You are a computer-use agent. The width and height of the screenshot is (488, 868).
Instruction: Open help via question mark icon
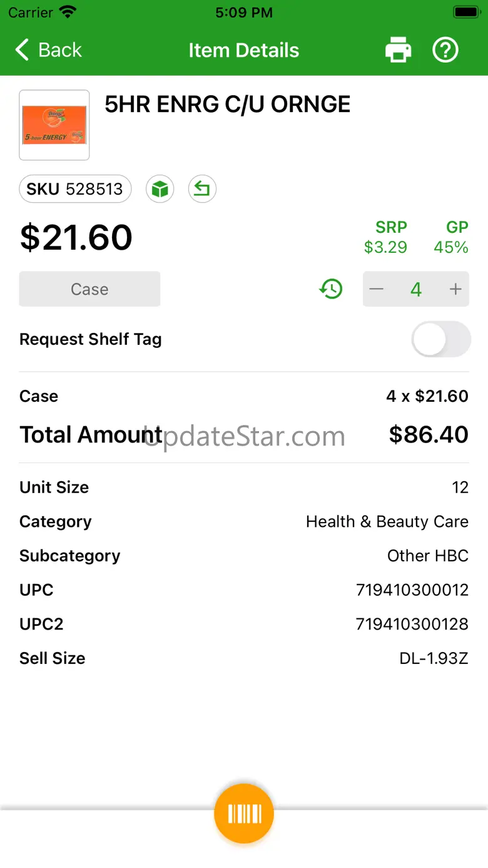tap(445, 50)
